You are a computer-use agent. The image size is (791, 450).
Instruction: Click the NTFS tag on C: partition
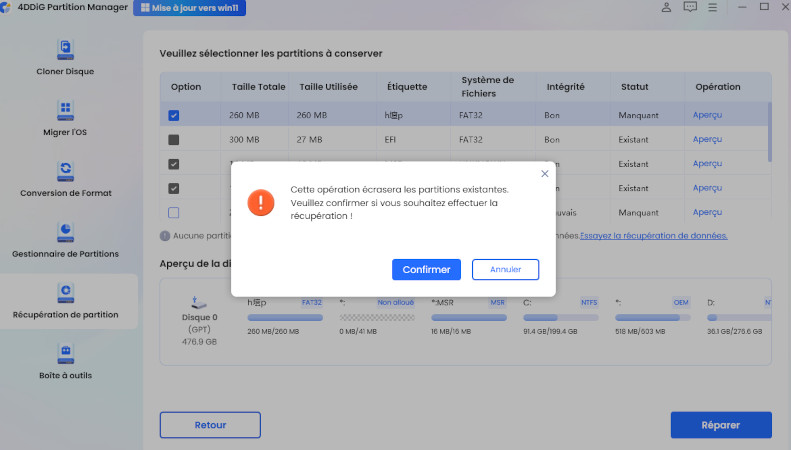tap(589, 303)
